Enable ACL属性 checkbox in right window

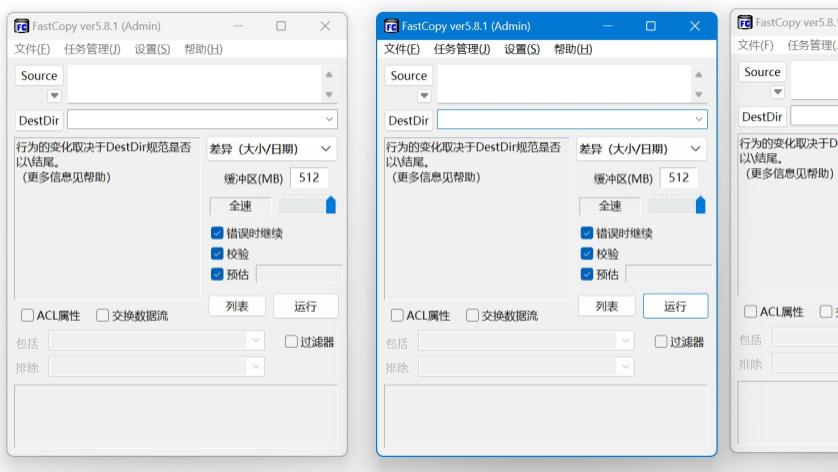click(x=751, y=312)
